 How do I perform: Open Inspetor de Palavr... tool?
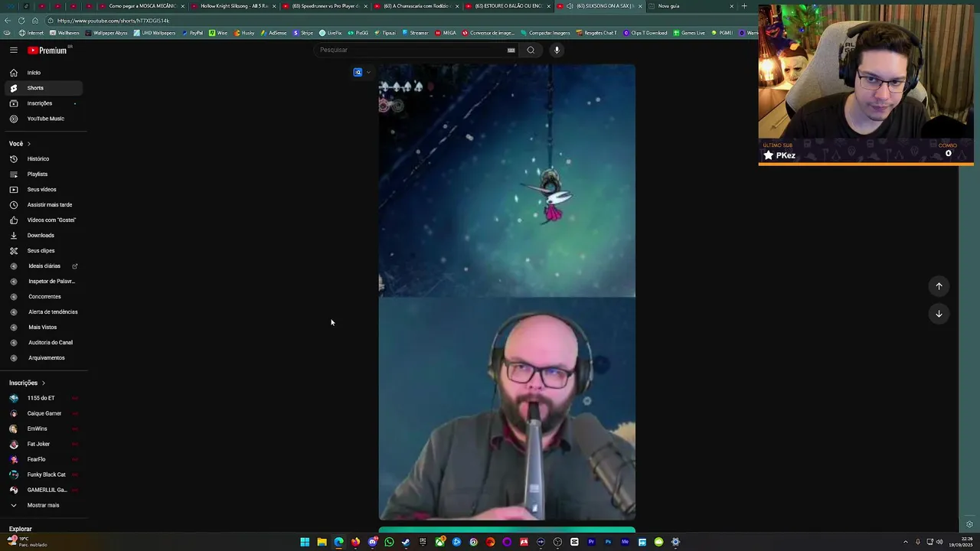[42, 282]
